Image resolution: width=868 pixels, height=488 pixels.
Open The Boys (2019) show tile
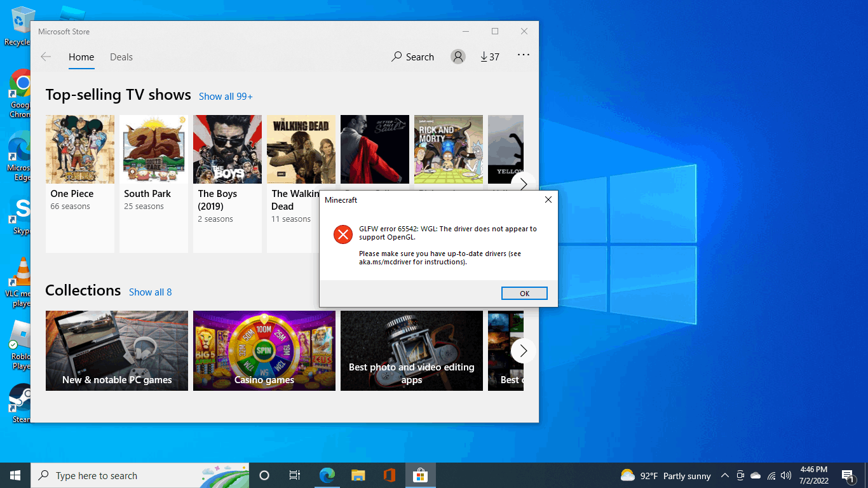point(227,184)
